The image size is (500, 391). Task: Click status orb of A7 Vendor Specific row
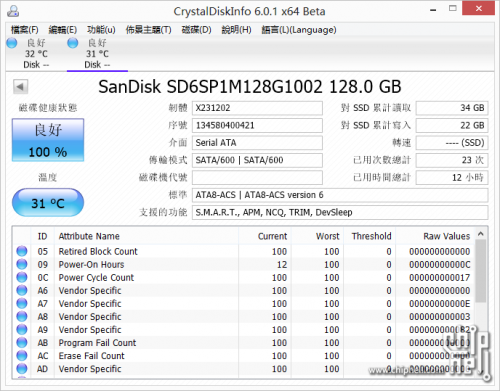[x=22, y=303]
